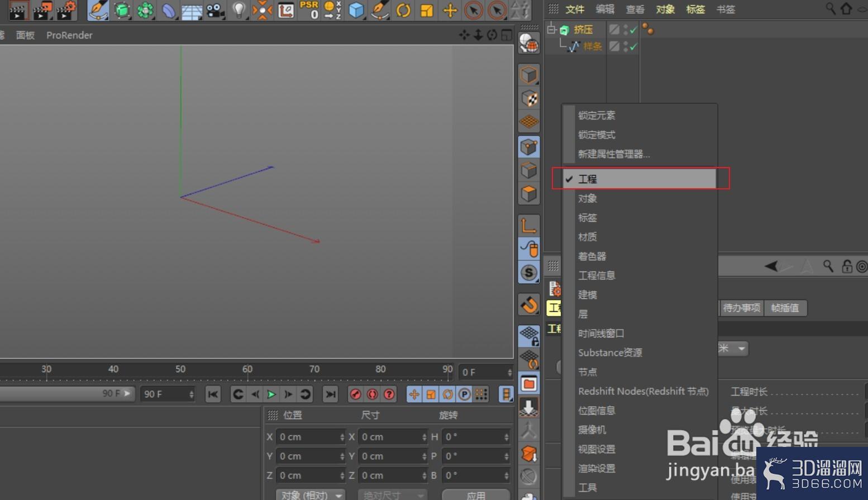
Task: Select the scale tool in toolbar
Action: pyautogui.click(x=426, y=9)
